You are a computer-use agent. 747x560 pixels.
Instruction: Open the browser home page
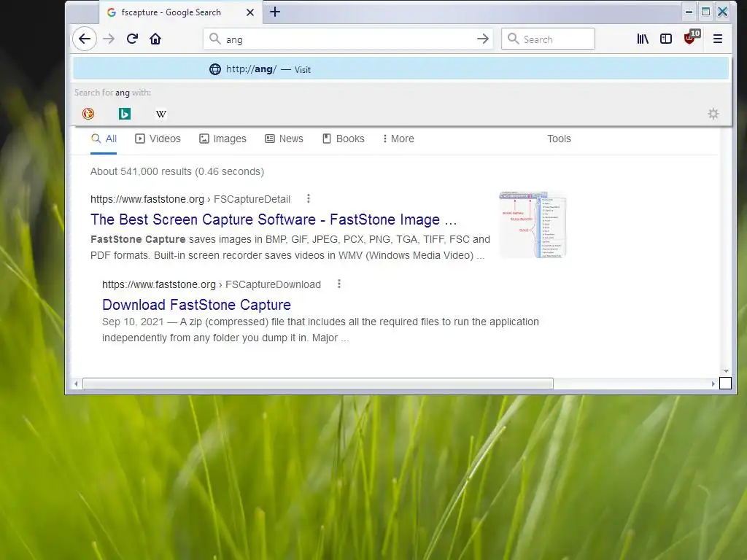click(x=155, y=39)
